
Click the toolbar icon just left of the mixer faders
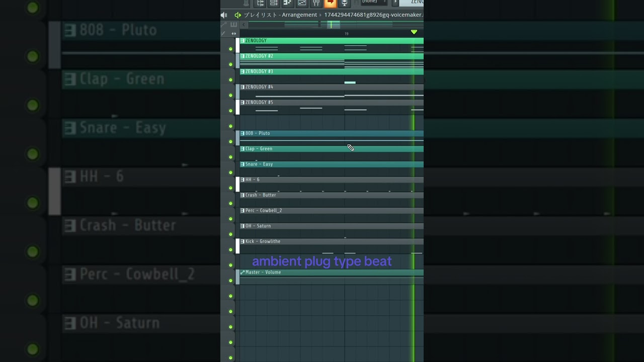(x=302, y=3)
